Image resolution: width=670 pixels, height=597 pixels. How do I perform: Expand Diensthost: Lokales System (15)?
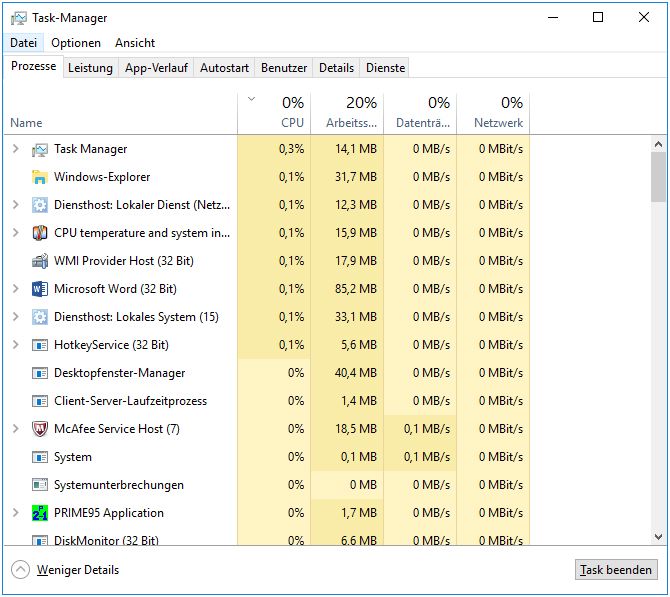[16, 317]
